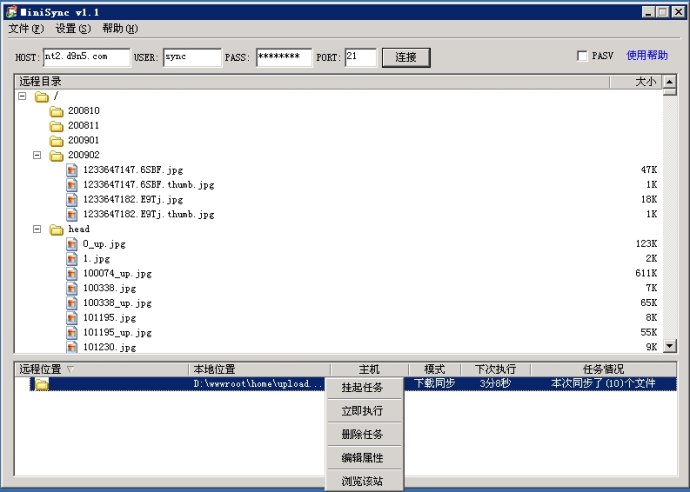Screen dimensions: 690x492
Task: Open the 使用帮助 help link
Action: 647,56
